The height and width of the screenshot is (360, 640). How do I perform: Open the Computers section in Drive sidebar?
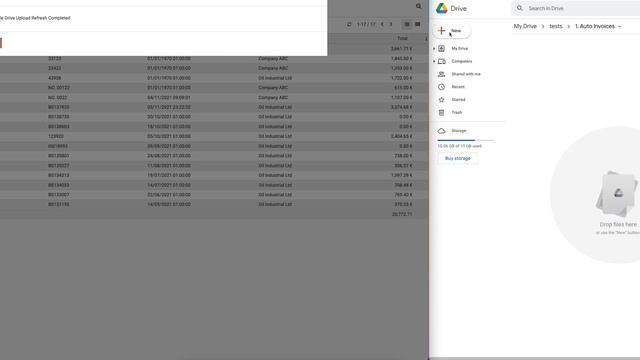(x=462, y=61)
